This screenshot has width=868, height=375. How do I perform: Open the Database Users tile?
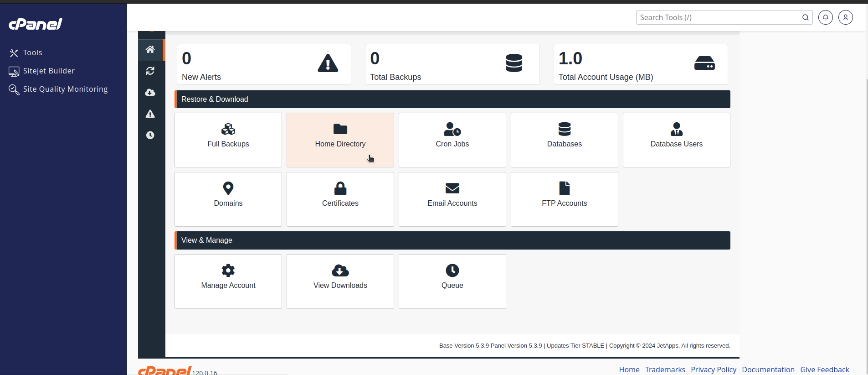pos(677,140)
